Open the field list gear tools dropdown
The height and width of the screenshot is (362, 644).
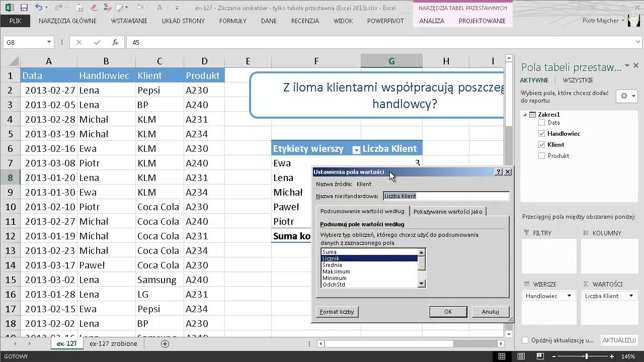[627, 96]
